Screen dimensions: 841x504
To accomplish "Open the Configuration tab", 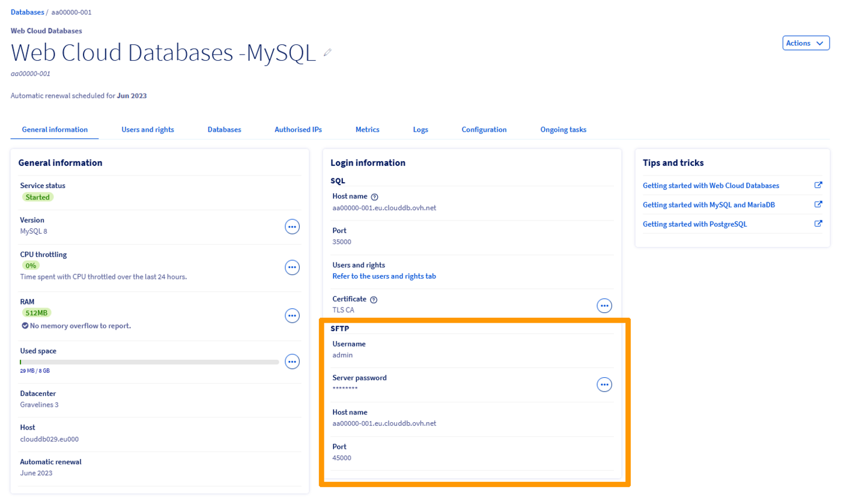I will [x=484, y=129].
